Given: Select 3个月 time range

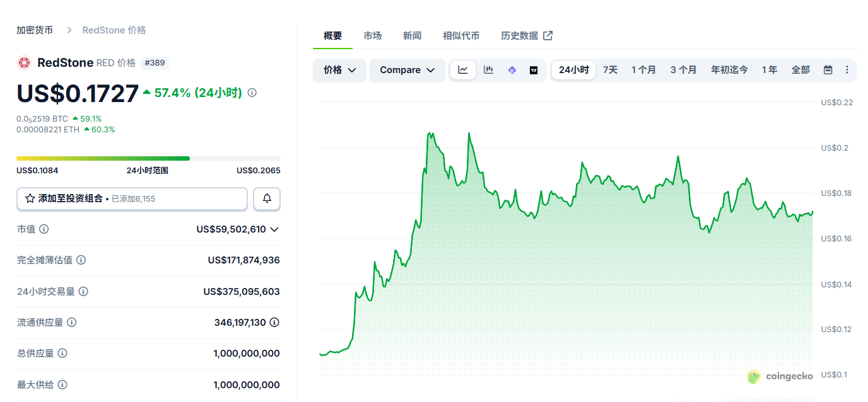Looking at the screenshot, I should pyautogui.click(x=683, y=70).
